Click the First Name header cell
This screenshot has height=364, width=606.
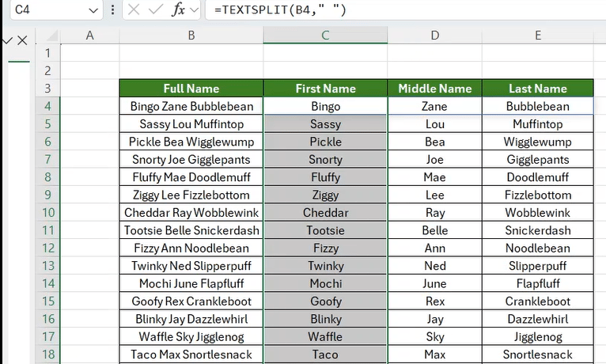click(x=325, y=89)
